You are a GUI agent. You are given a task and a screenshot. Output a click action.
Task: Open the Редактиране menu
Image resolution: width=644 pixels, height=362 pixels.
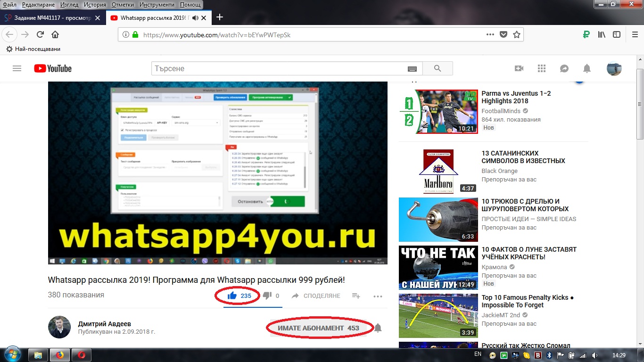(x=39, y=5)
